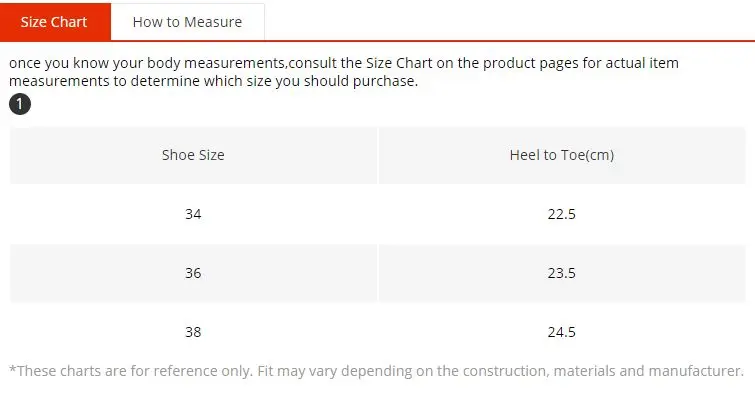
Task: Open the Size Chart tab
Action: click(x=54, y=22)
